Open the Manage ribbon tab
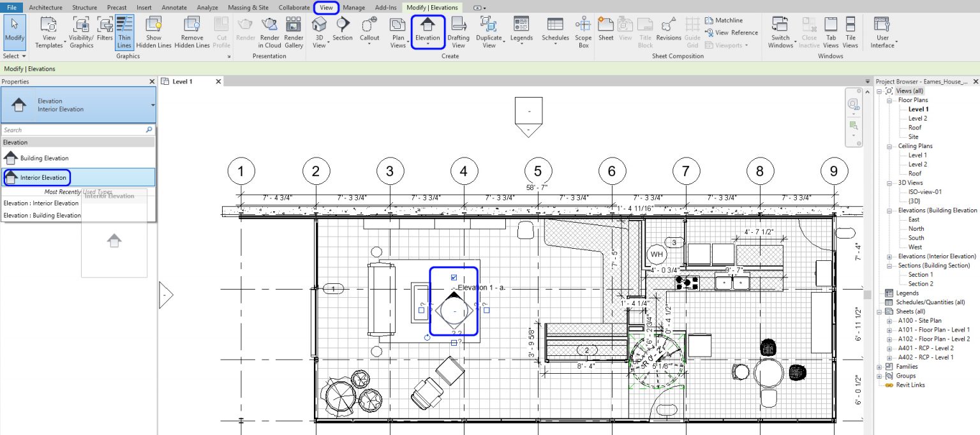The image size is (980, 435). coord(353,8)
